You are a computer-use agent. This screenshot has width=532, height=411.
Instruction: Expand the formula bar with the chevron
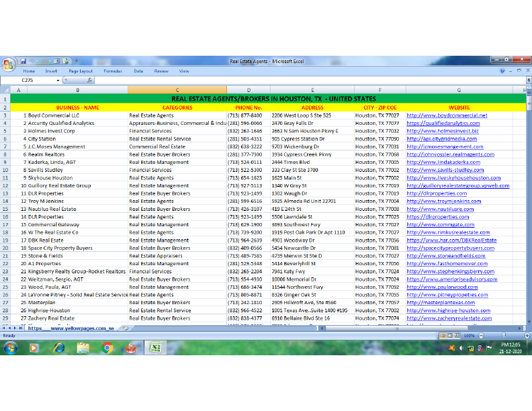pyautogui.click(x=529, y=80)
